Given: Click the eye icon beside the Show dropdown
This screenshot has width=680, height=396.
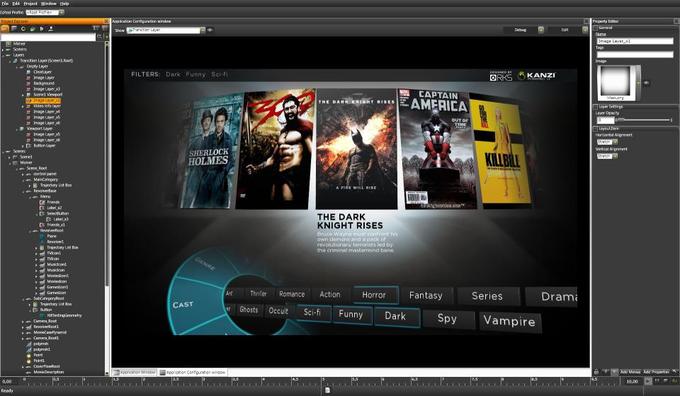Looking at the screenshot, I should click(x=210, y=30).
